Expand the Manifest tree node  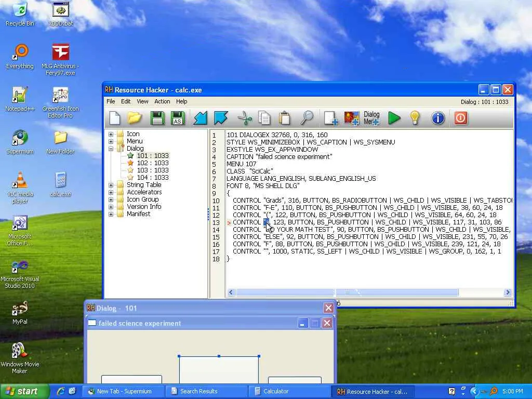(111, 215)
